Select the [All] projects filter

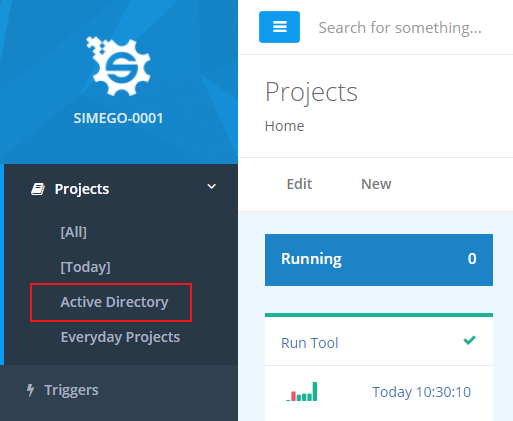click(74, 232)
